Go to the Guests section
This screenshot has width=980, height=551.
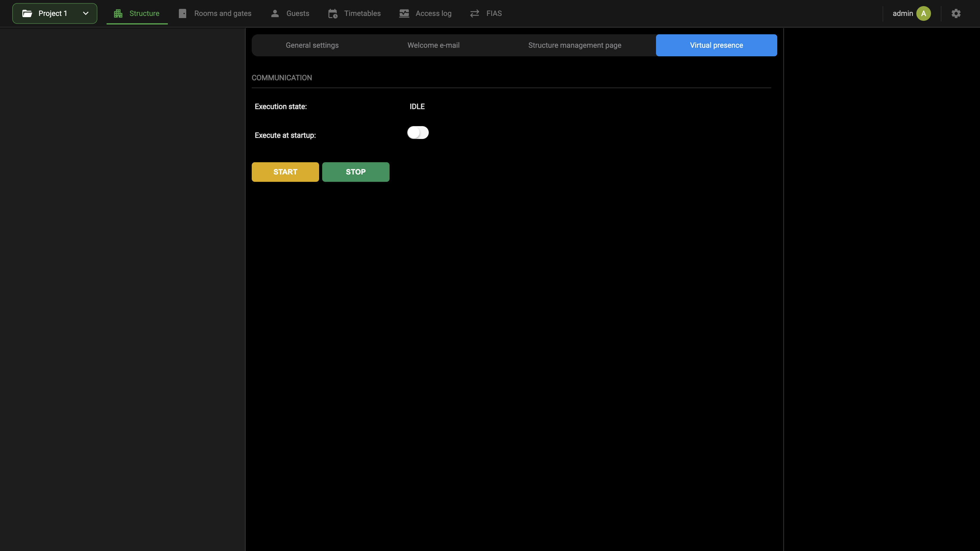(x=290, y=13)
